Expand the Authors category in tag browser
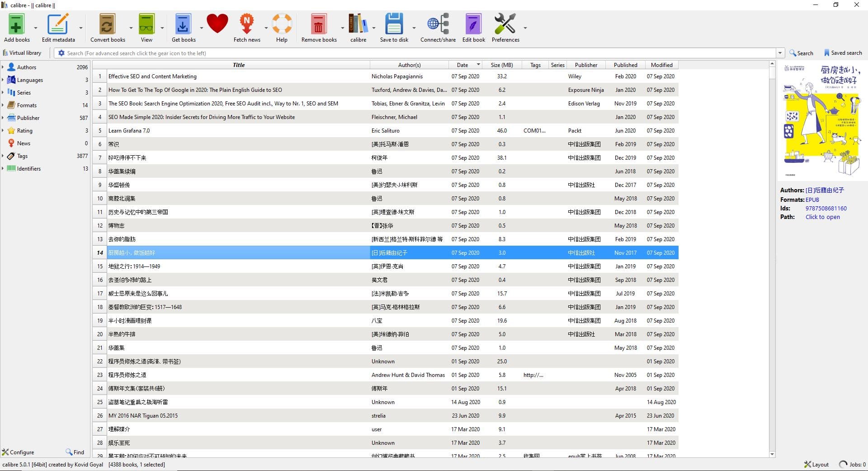Screen dimensions: 868x471 click(3, 67)
